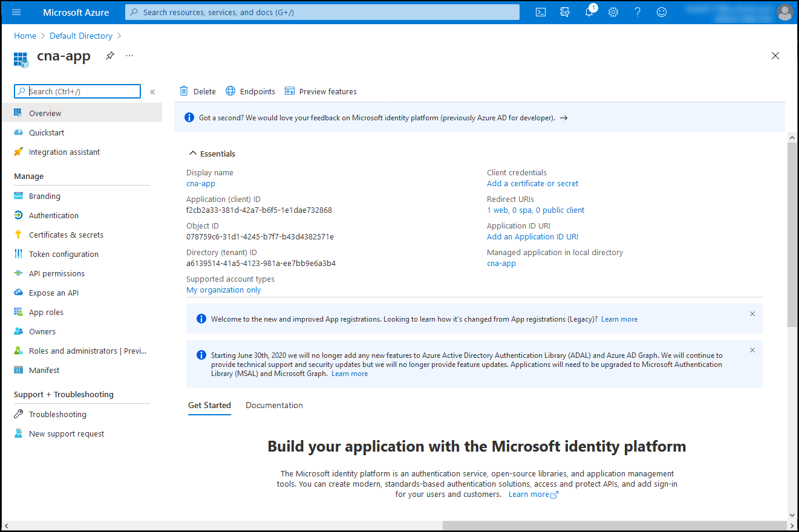Click the feedback banner arrow
The height and width of the screenshot is (532, 799).
point(564,118)
